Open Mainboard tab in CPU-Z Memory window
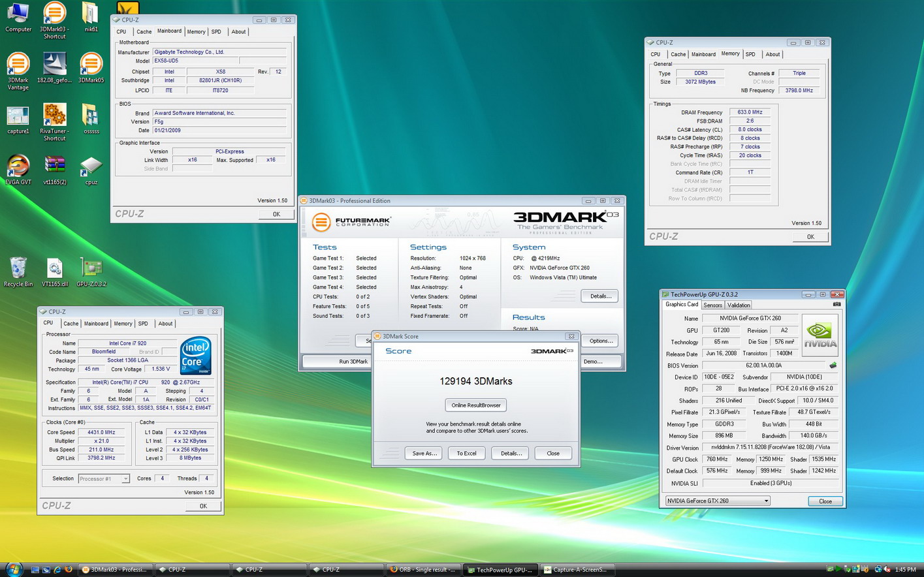Viewport: 924px width, 577px height. pyautogui.click(x=703, y=54)
